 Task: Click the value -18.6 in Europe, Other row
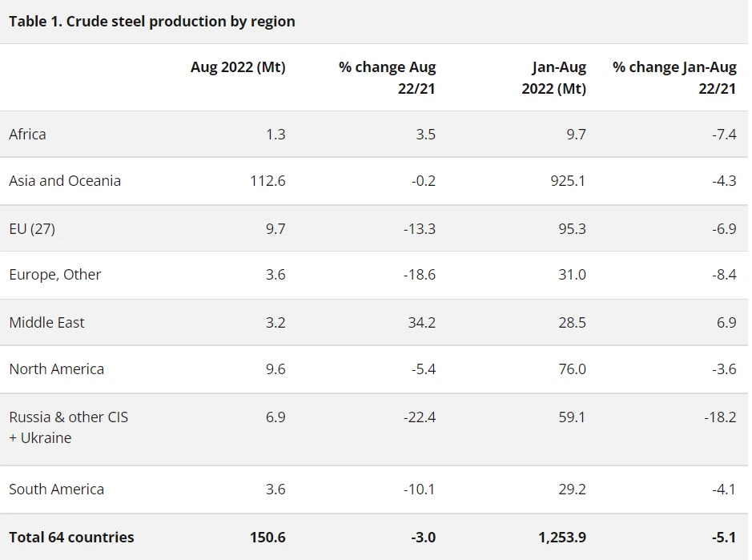420,275
